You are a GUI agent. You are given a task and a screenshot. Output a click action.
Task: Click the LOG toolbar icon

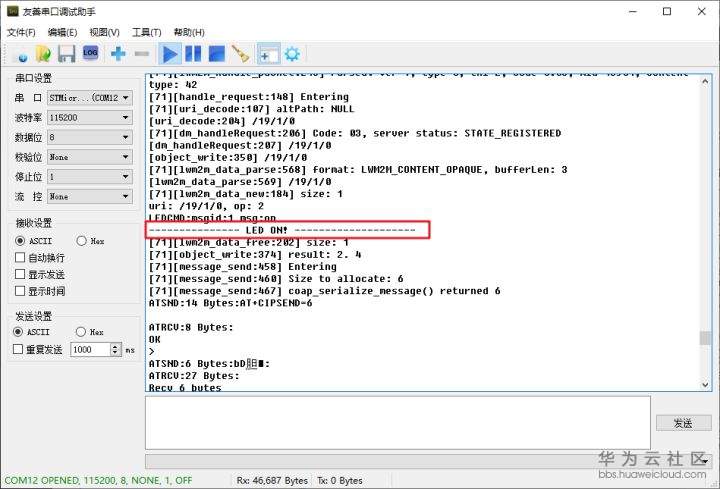90,53
